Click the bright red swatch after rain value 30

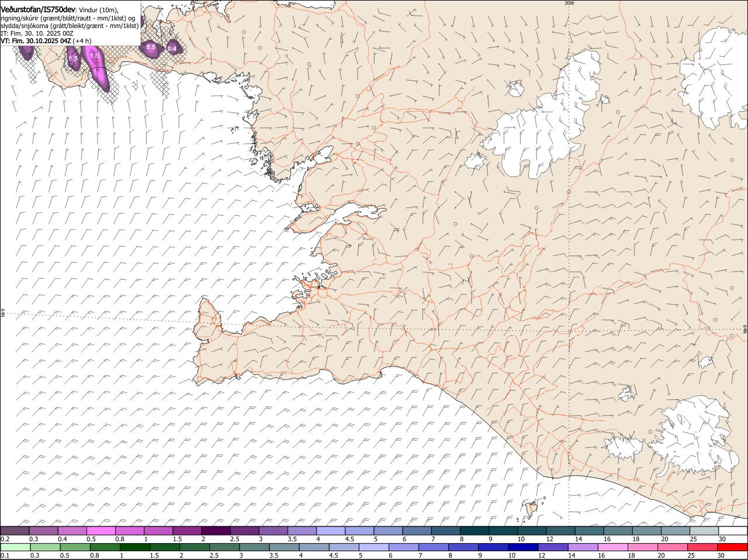[733, 547]
